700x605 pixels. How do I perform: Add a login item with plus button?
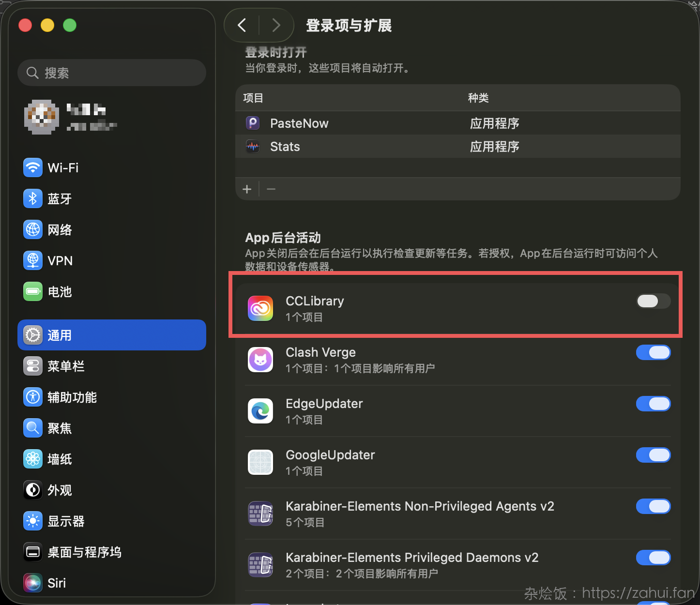[x=247, y=189]
